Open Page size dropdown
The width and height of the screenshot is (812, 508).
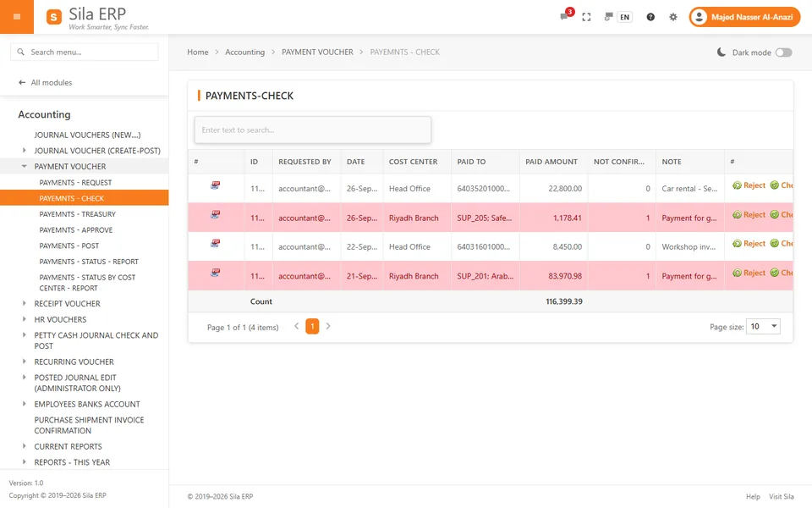click(763, 326)
